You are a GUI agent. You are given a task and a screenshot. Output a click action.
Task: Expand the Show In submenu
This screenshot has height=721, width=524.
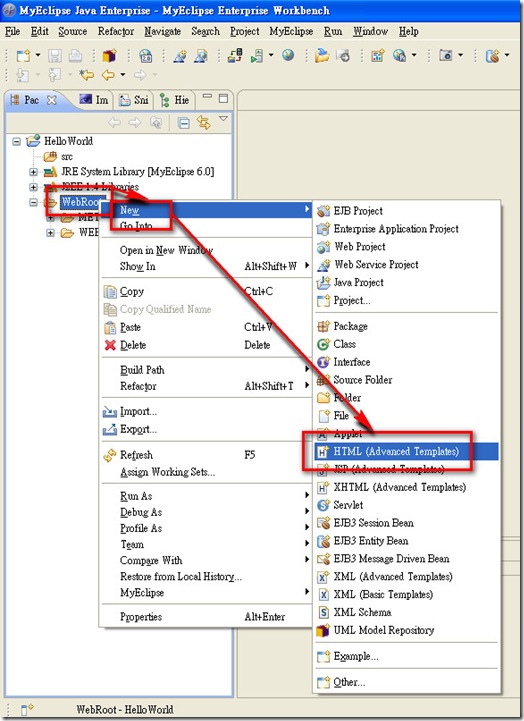pyautogui.click(x=206, y=266)
